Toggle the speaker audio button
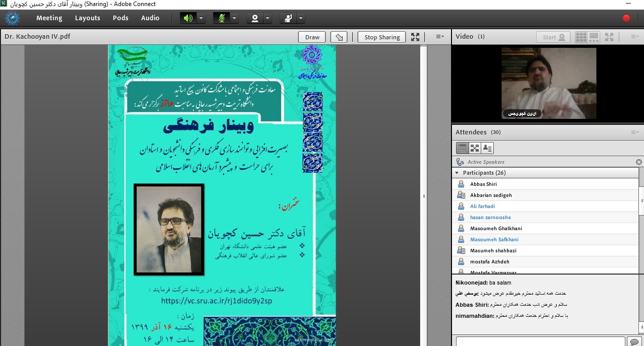This screenshot has width=644, height=346. pos(188,18)
